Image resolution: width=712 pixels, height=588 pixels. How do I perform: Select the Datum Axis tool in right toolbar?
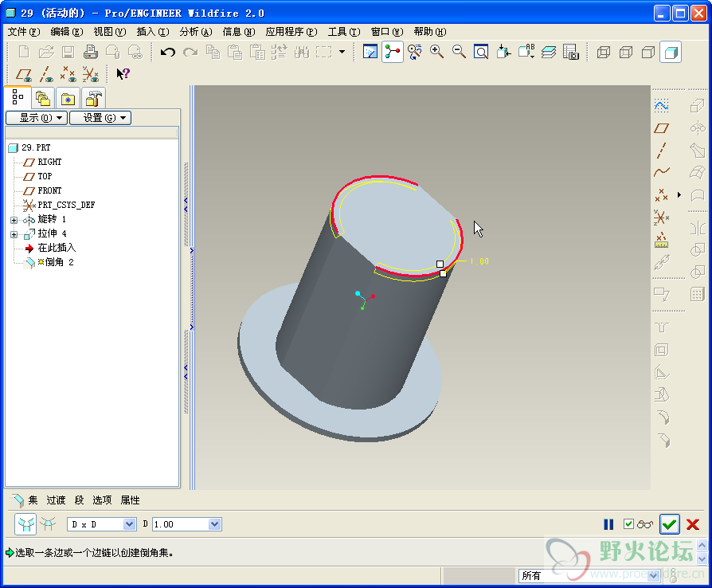point(662,150)
